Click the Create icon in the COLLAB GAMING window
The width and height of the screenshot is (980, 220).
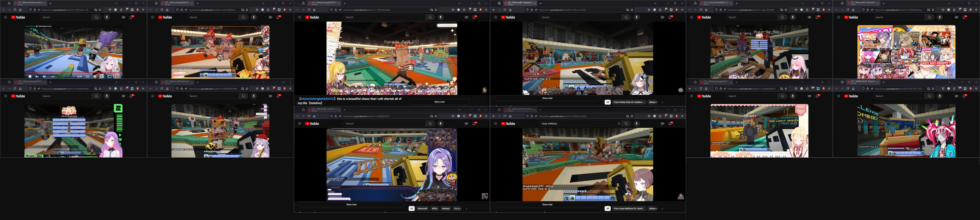click(809, 17)
